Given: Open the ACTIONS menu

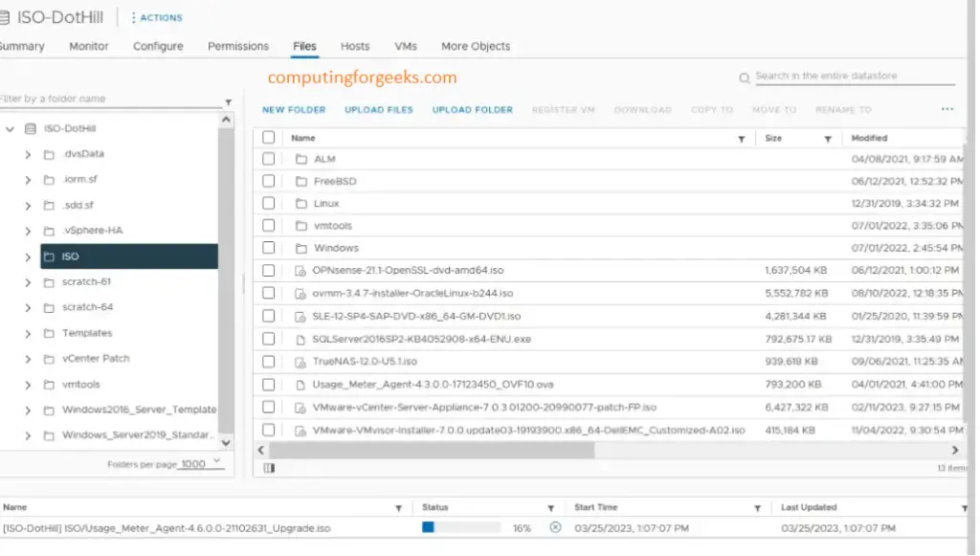Looking at the screenshot, I should pyautogui.click(x=157, y=18).
